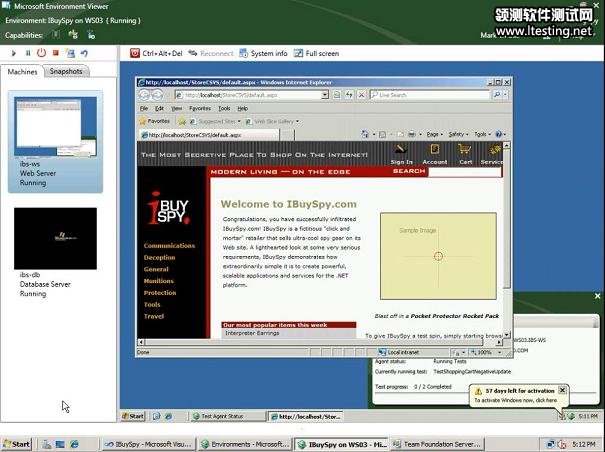
Task: Click the Take snapshot icon
Action: tap(70, 53)
